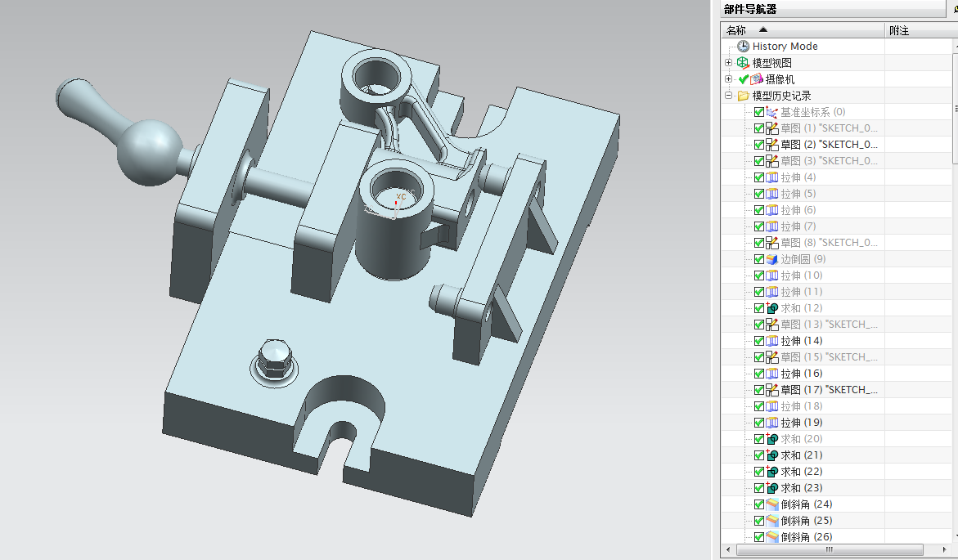Viewport: 958px width, 560px height.
Task: Click the left arrow of horizontal scrollbar
Action: pyautogui.click(x=727, y=549)
